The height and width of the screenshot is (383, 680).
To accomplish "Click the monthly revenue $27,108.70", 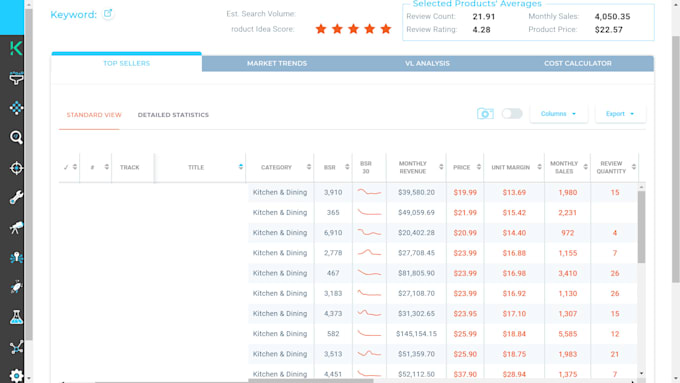I will click(416, 294).
